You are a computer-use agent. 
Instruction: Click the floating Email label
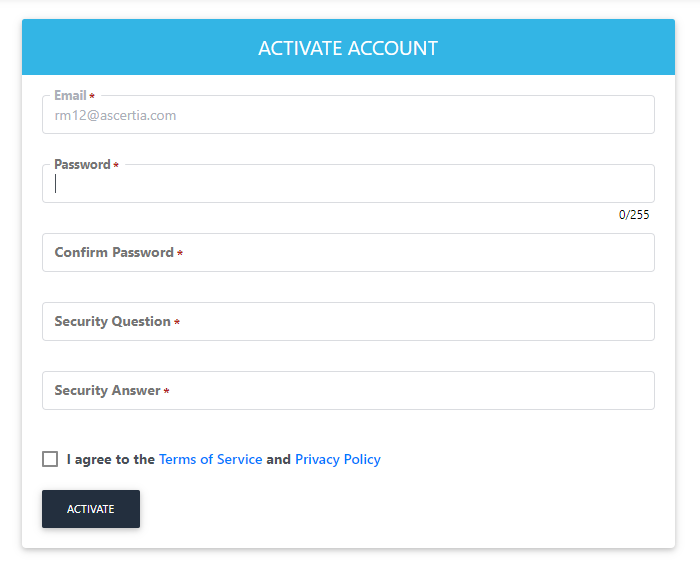(70, 96)
